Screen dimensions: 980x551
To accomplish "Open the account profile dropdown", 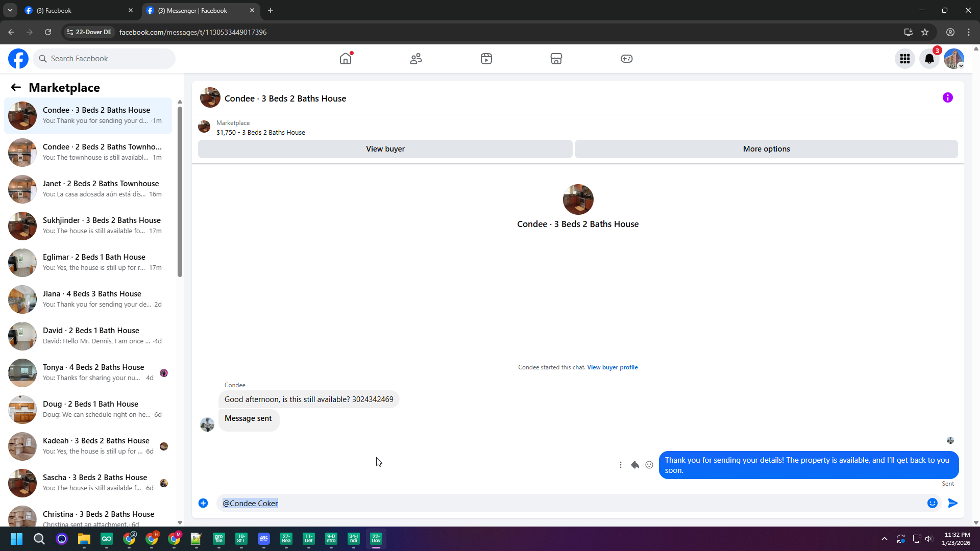I will 954,59.
